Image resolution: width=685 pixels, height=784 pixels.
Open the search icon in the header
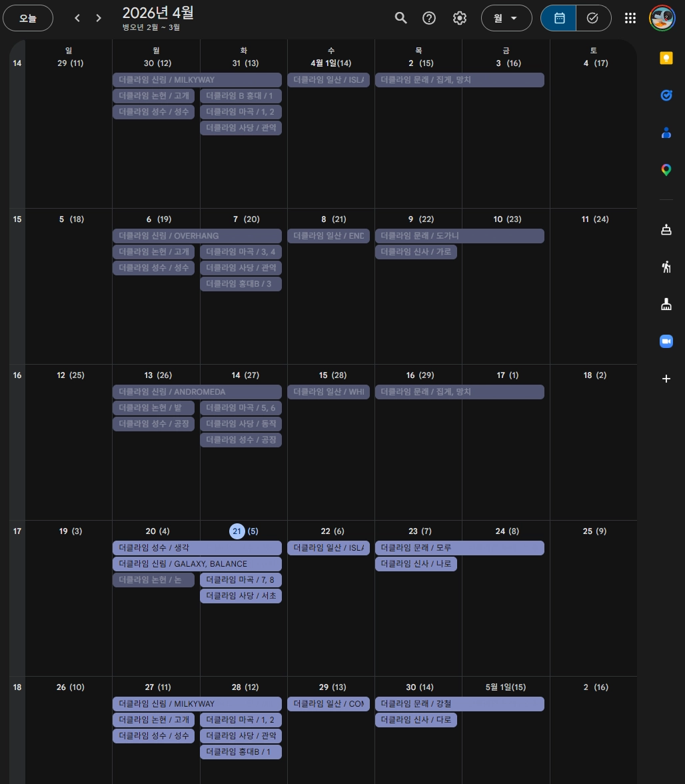[x=400, y=18]
